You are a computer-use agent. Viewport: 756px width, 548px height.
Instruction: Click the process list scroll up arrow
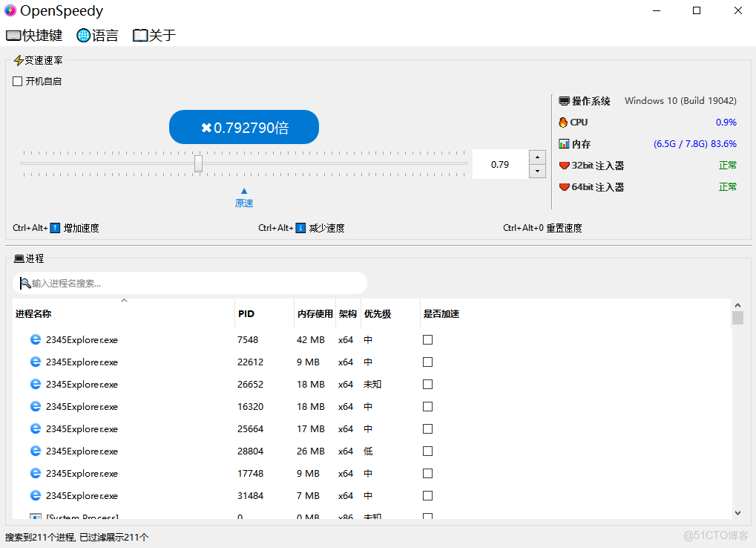pos(737,305)
